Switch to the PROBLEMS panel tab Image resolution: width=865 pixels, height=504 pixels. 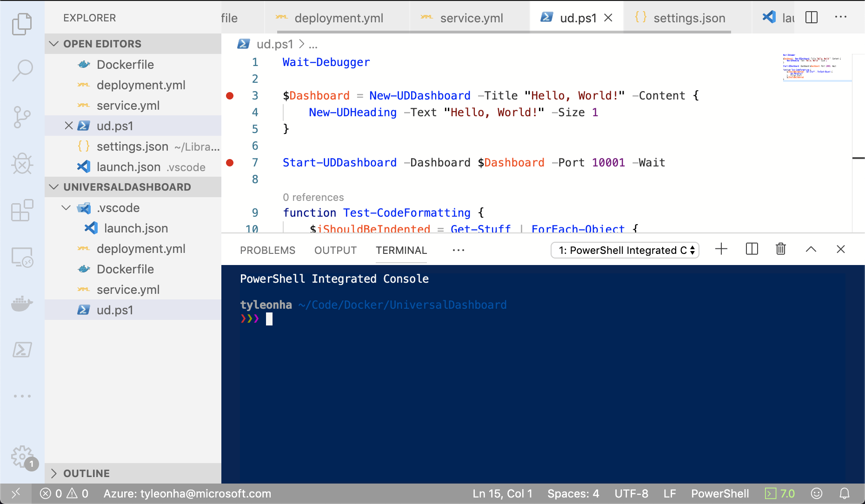[x=267, y=250]
